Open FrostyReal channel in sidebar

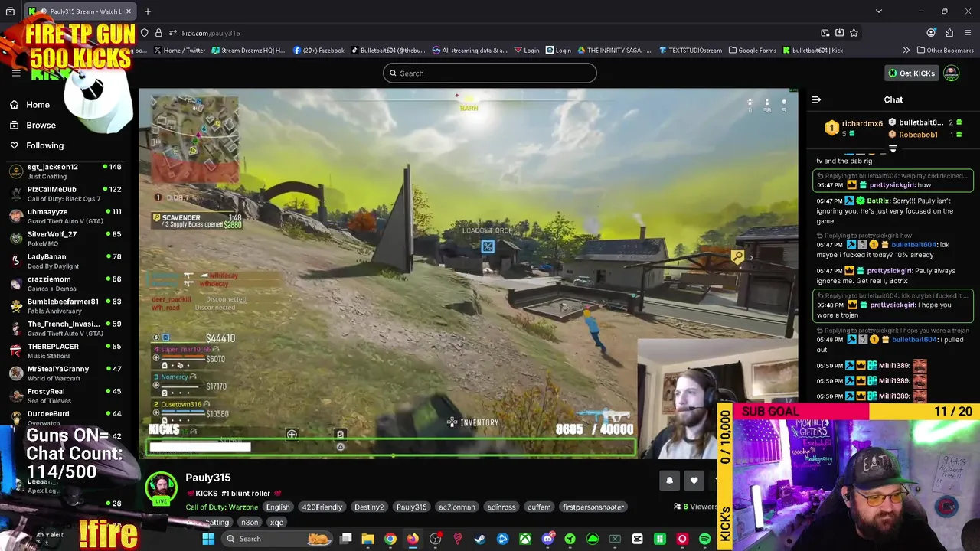(65, 396)
